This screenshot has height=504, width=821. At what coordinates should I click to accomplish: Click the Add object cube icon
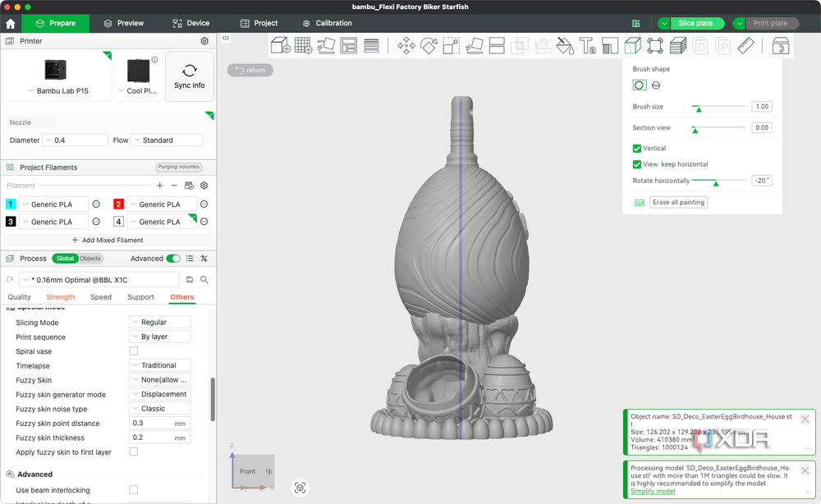(281, 45)
